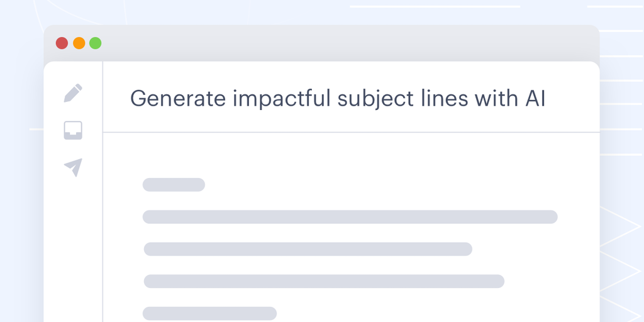Click the heading "Generate impactful subject lines with AI"
Viewport: 644px width, 322px height.
pyautogui.click(x=337, y=98)
